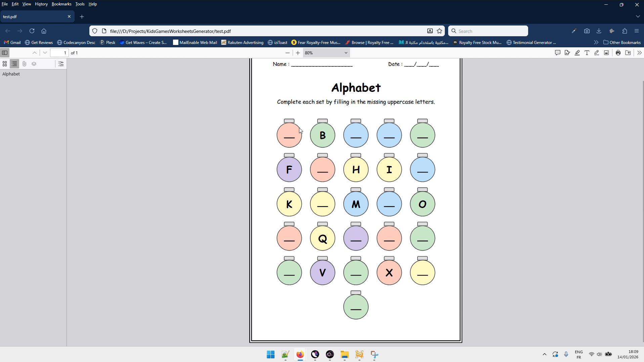Select the draw pencil tool
This screenshot has height=362, width=644.
click(597, 53)
